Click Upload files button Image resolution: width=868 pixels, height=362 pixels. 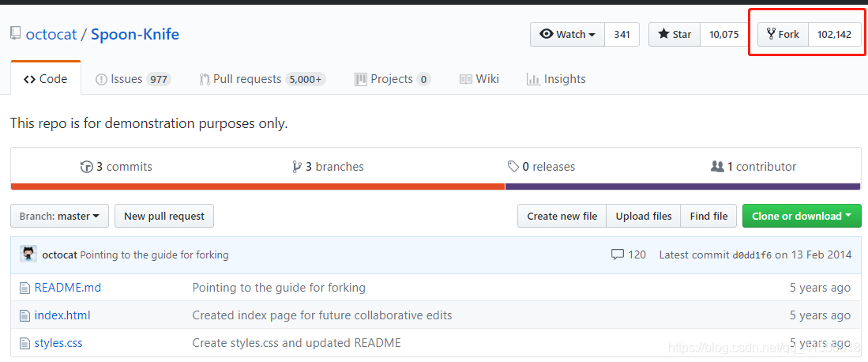point(644,216)
